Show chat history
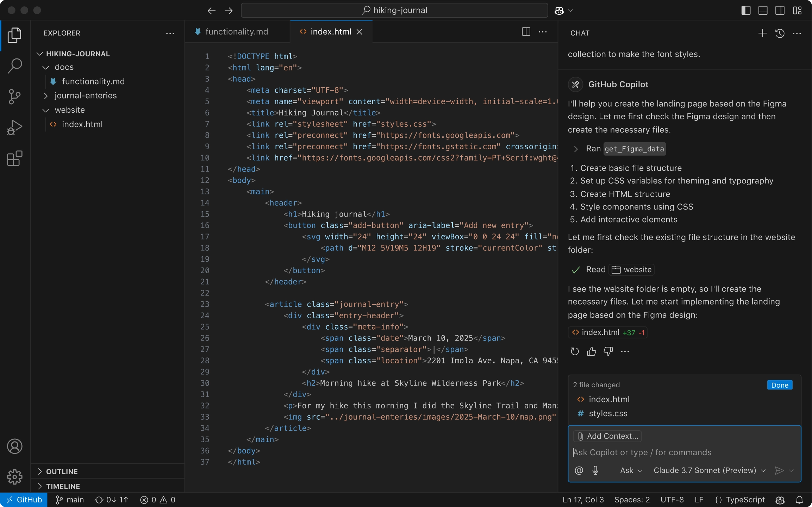The image size is (812, 507). [780, 33]
